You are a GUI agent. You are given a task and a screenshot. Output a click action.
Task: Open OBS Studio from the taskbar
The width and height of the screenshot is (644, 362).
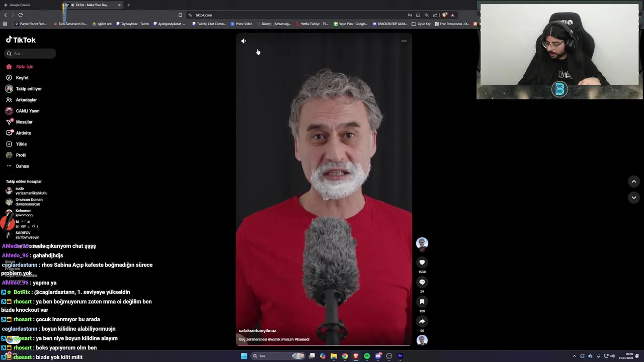pos(389,356)
